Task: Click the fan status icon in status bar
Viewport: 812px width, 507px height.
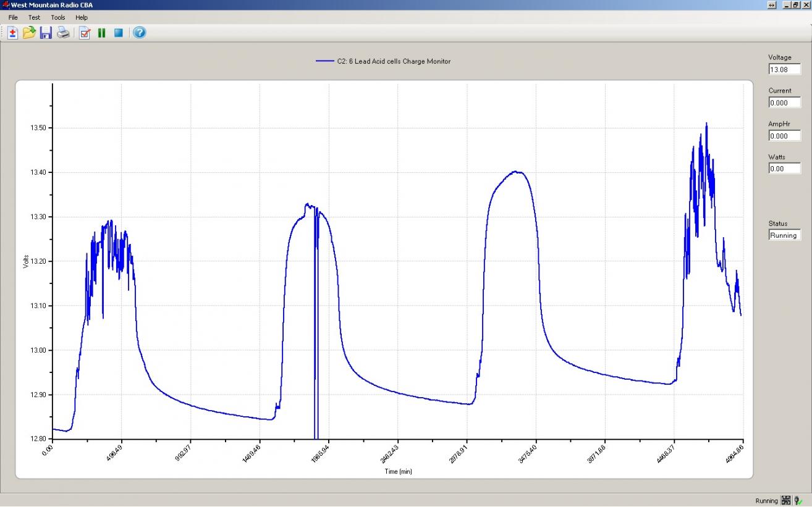Action: click(x=786, y=501)
